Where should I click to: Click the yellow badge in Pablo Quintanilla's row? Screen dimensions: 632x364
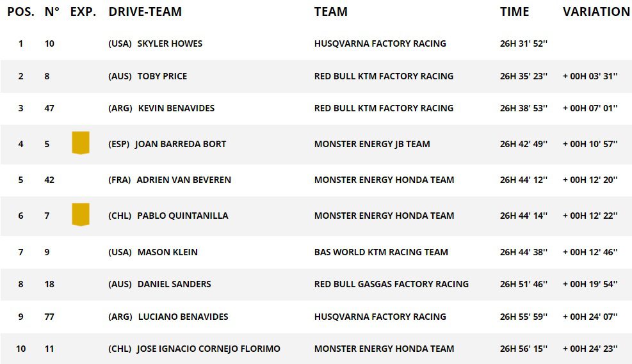80,214
